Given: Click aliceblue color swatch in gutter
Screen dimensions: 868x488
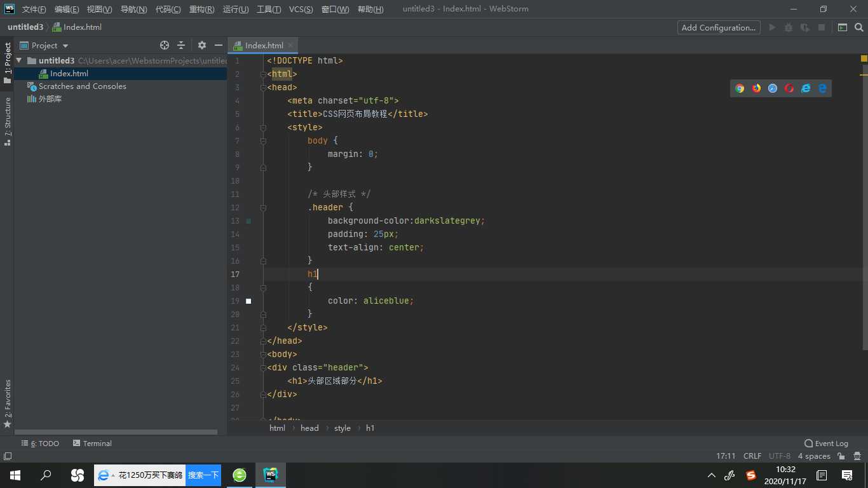Looking at the screenshot, I should point(248,301).
